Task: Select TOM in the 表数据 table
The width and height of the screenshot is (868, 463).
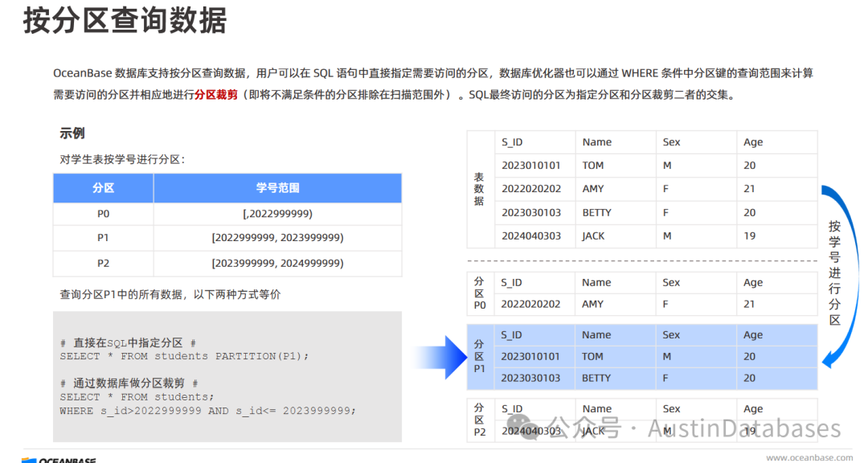Action: click(x=593, y=166)
